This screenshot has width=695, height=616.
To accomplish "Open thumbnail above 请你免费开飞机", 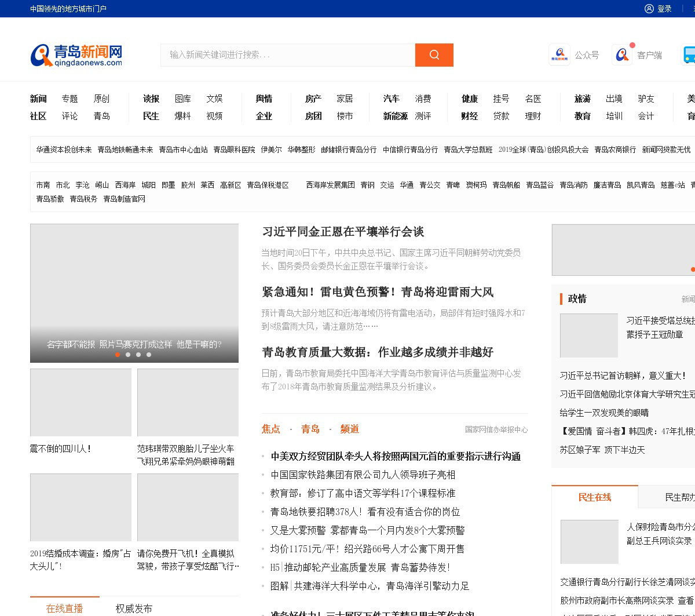I will (188, 507).
